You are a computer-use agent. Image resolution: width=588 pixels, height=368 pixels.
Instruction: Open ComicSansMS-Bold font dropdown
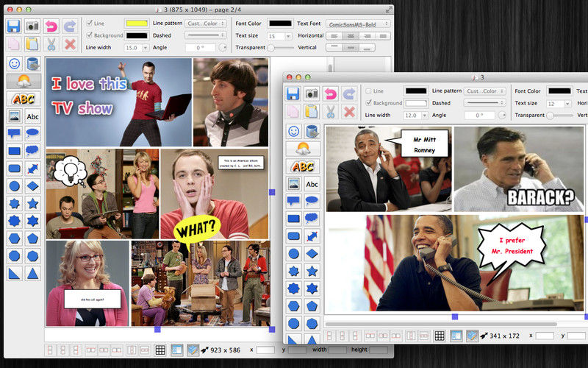point(358,24)
